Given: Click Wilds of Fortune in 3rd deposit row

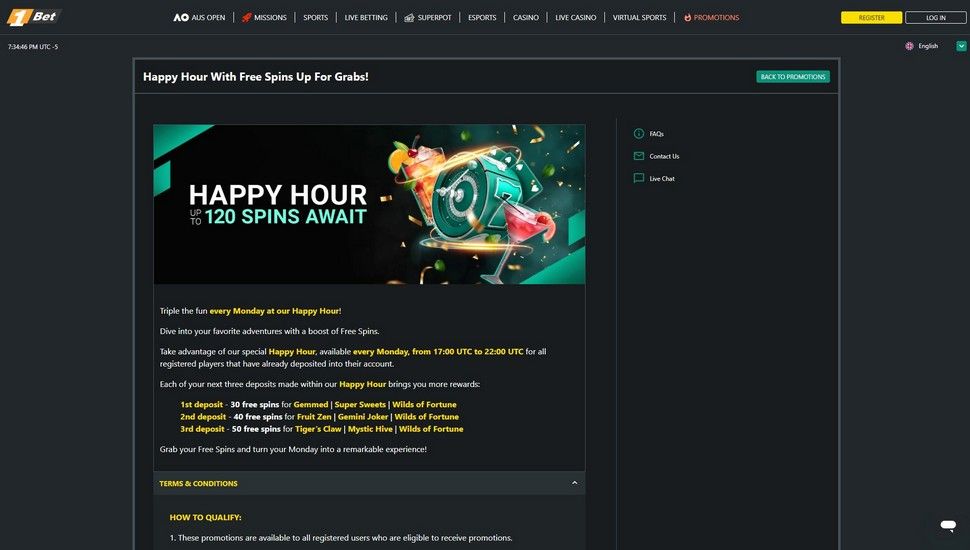Looking at the screenshot, I should click(431, 429).
